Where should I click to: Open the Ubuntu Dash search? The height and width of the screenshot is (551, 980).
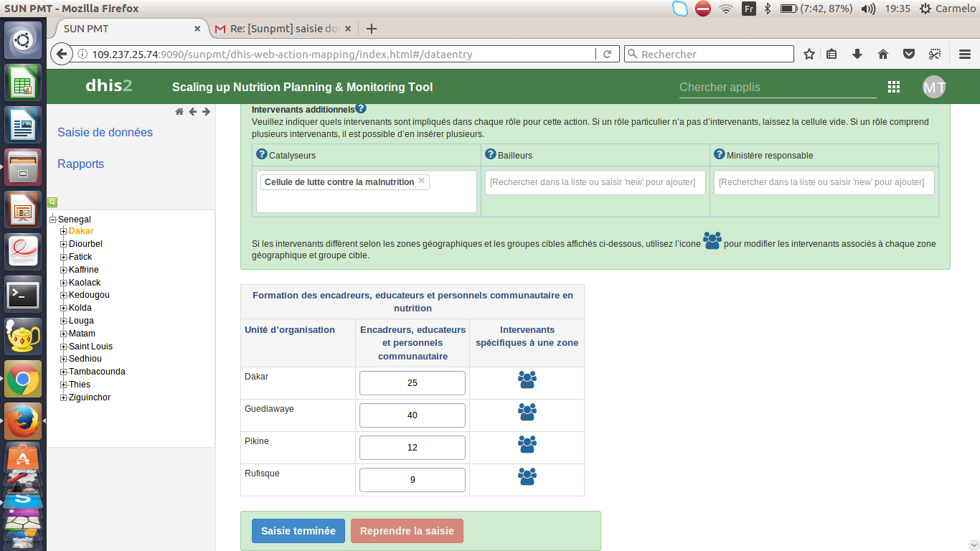point(23,40)
